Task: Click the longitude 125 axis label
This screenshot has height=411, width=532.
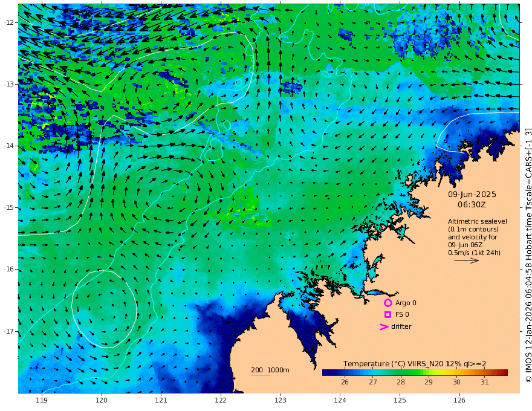Action: 400,400
